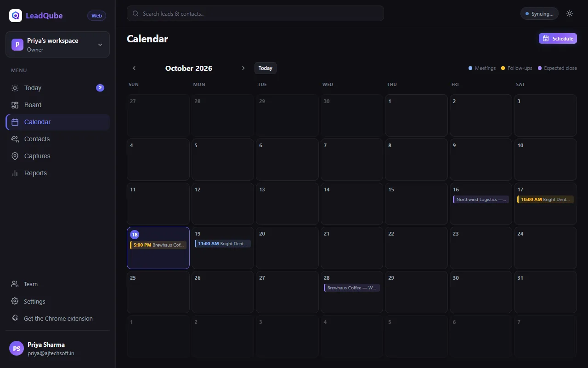Screen dimensions: 588x368
Task: Click the Follow-ups yellow legend dot
Action: pyautogui.click(x=503, y=68)
